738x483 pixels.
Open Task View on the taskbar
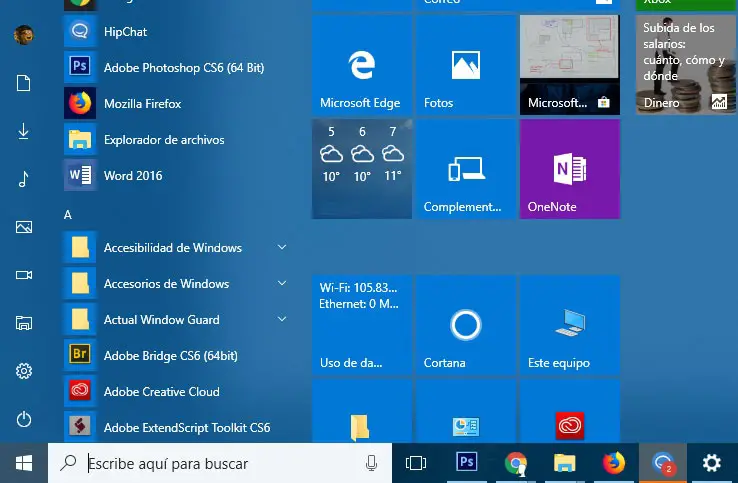click(x=416, y=463)
